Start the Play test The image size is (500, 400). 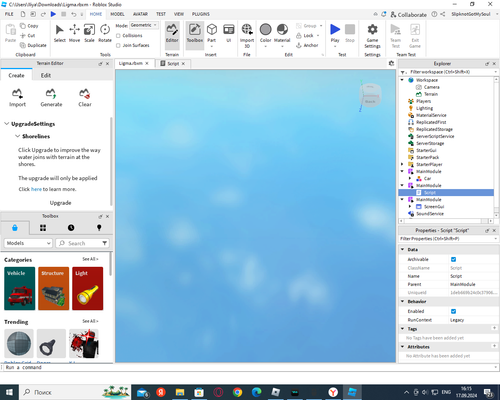click(335, 33)
